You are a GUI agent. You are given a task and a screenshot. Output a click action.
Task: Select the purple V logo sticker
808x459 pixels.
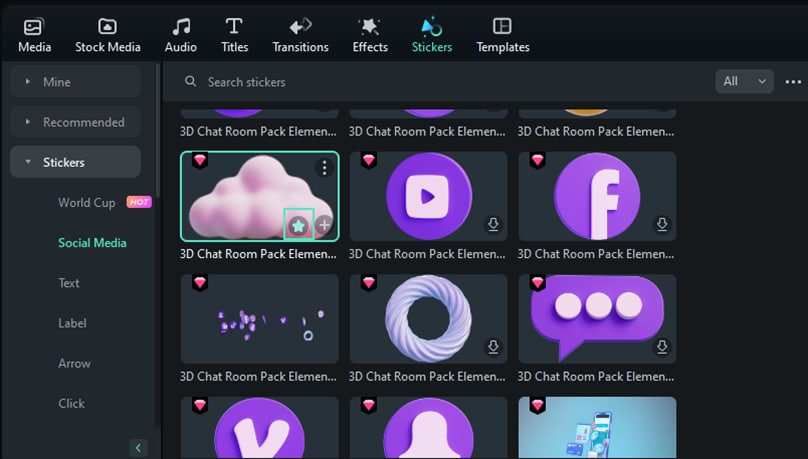pos(259,428)
